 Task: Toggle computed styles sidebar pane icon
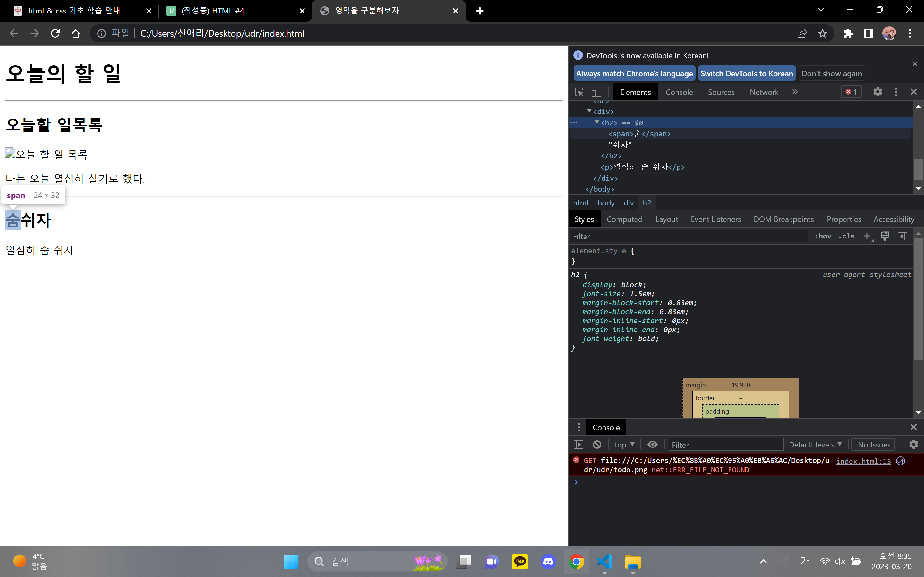[x=902, y=236]
